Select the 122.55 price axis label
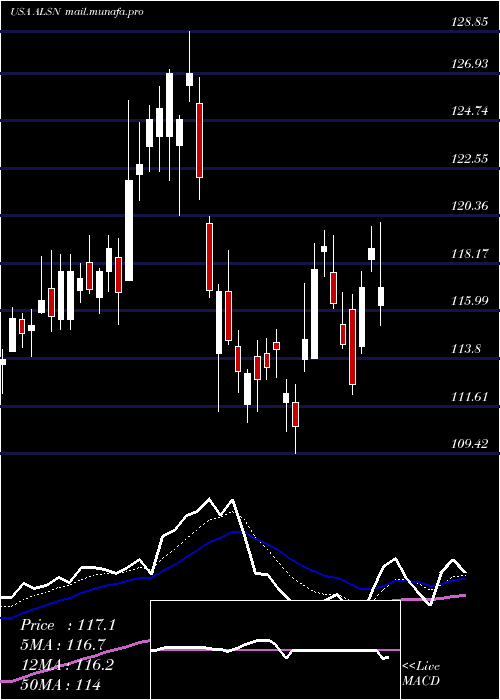The image size is (500, 700). [469, 159]
